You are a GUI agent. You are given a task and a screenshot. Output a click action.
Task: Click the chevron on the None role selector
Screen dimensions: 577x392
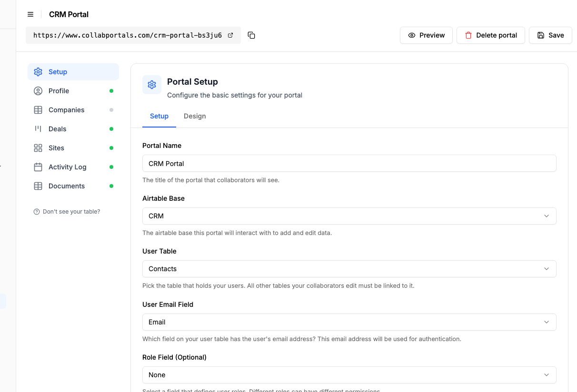[x=547, y=375]
